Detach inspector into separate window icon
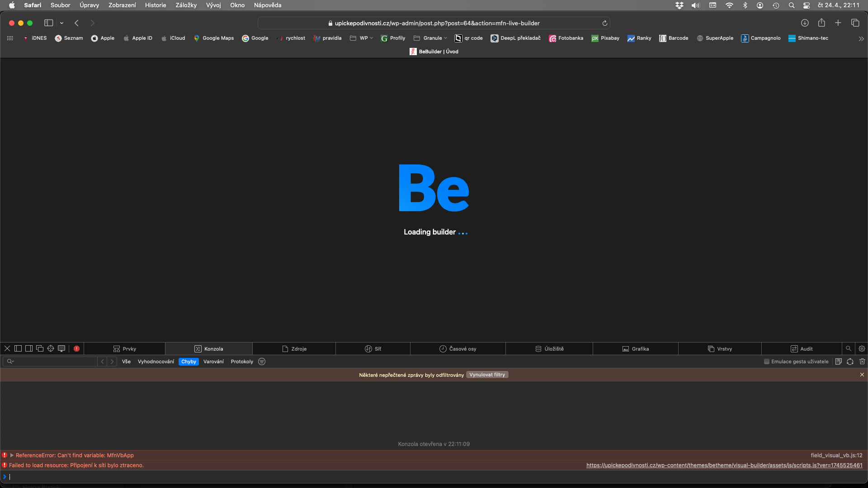The image size is (868, 488). [x=40, y=348]
